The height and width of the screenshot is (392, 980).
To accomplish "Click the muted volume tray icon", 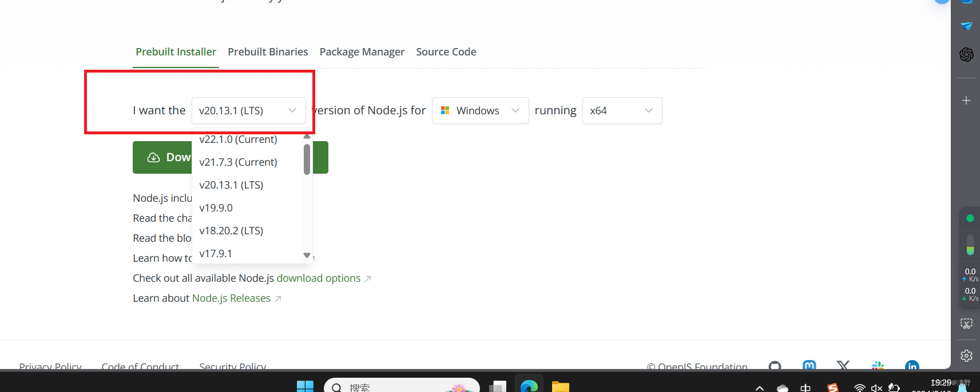I will click(876, 388).
